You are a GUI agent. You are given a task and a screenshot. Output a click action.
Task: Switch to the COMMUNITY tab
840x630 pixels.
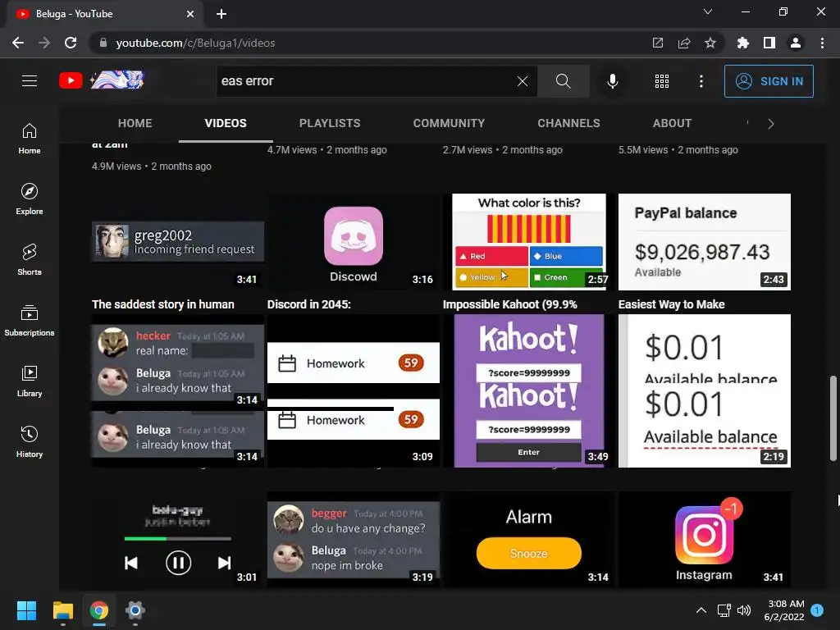(x=449, y=123)
